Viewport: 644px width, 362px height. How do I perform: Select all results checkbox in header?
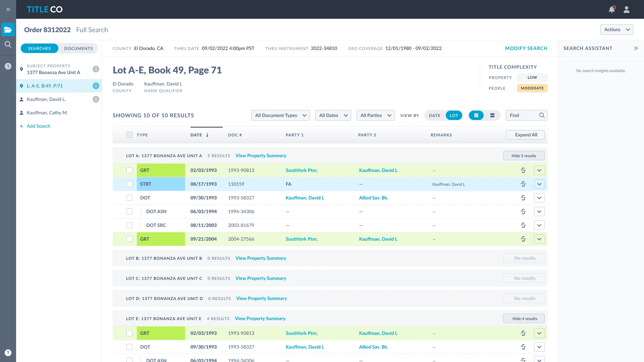point(129,135)
